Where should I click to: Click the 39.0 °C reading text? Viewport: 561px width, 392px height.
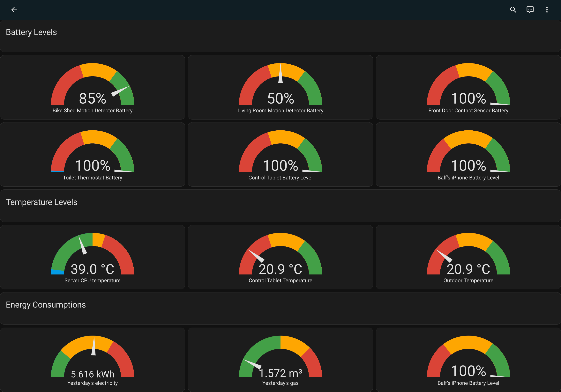(92, 269)
